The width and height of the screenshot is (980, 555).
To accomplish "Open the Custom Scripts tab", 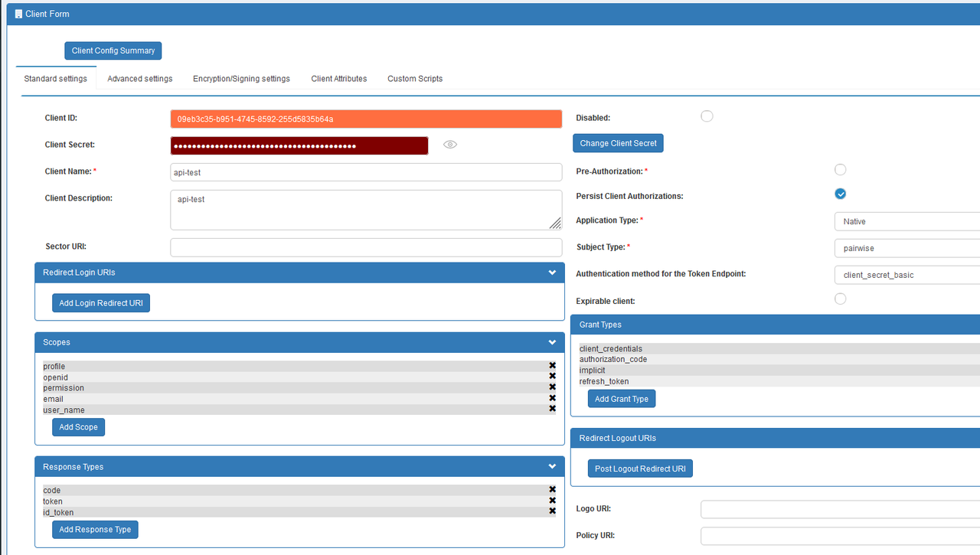I will [x=415, y=79].
